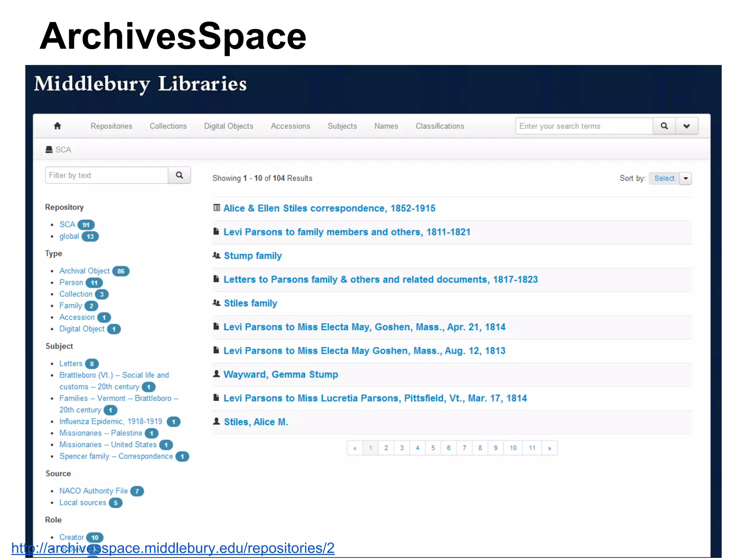747x560 pixels.
Task: Filter by Missionaries -- United States subject
Action: tap(108, 445)
